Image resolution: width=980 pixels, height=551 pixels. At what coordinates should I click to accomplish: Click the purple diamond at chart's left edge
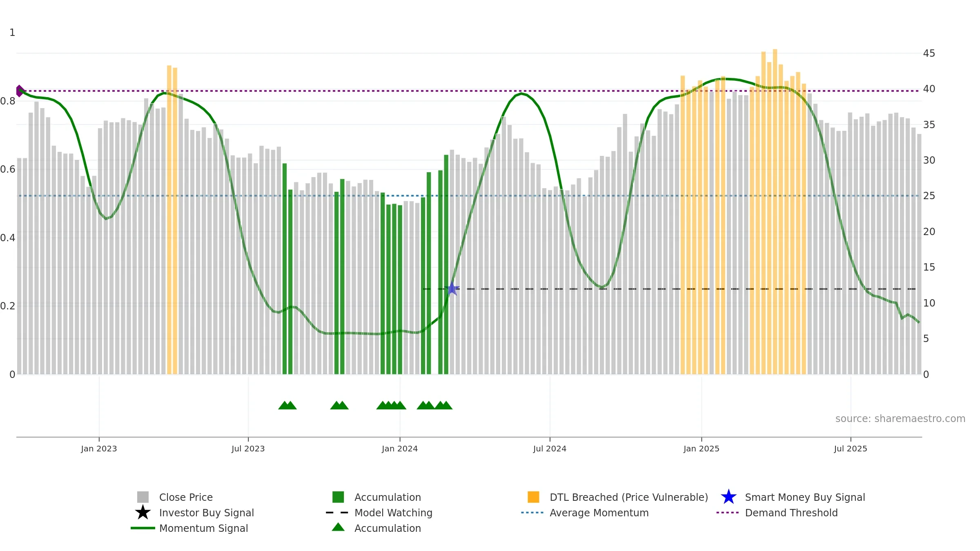pos(19,91)
